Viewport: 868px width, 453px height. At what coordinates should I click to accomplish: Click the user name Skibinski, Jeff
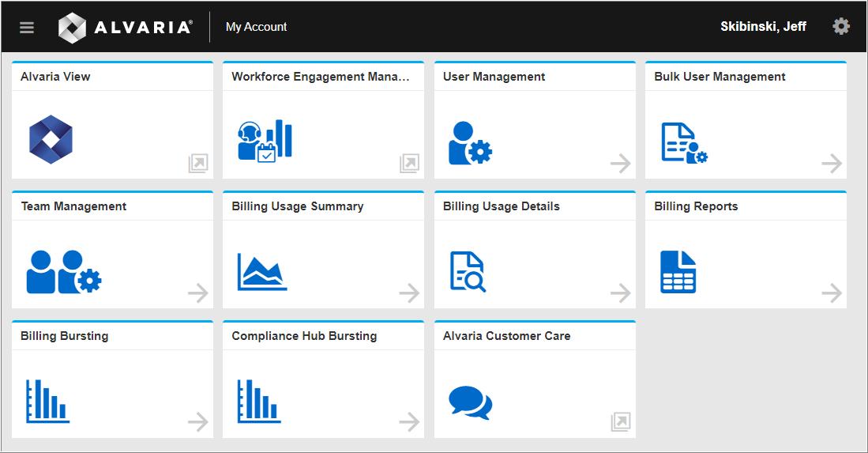tap(763, 27)
